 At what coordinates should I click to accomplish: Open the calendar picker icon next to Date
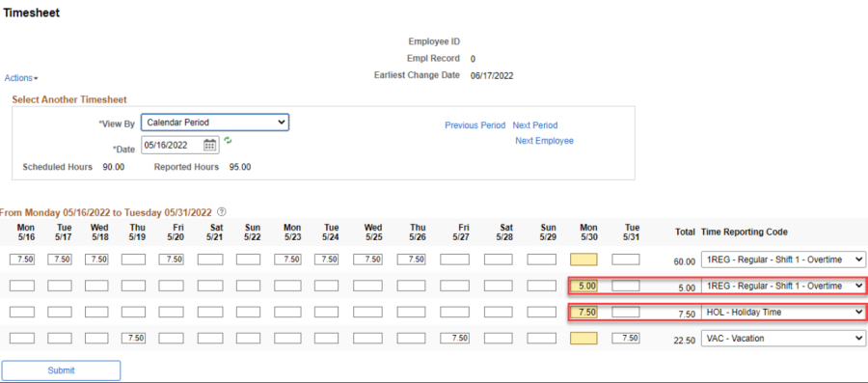pyautogui.click(x=209, y=145)
